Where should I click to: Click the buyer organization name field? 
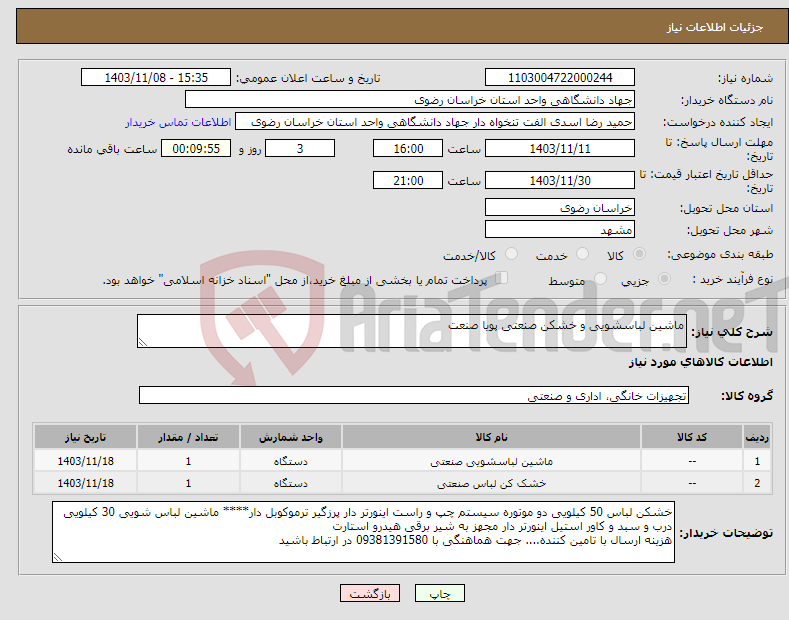(410, 100)
